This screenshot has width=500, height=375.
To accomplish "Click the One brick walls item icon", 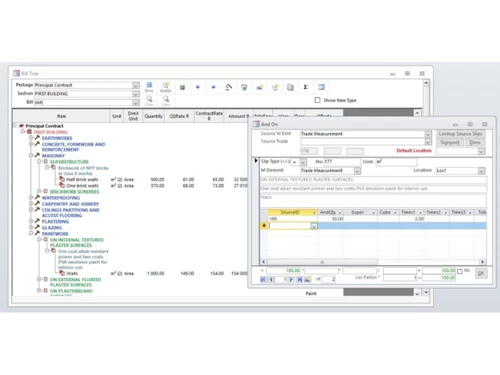I will 62,185.
